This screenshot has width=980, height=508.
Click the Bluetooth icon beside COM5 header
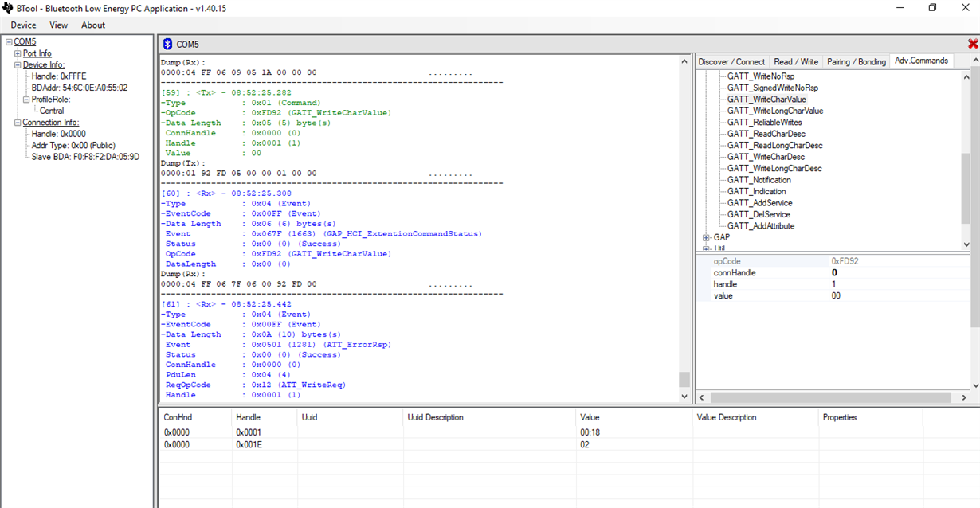tap(167, 45)
